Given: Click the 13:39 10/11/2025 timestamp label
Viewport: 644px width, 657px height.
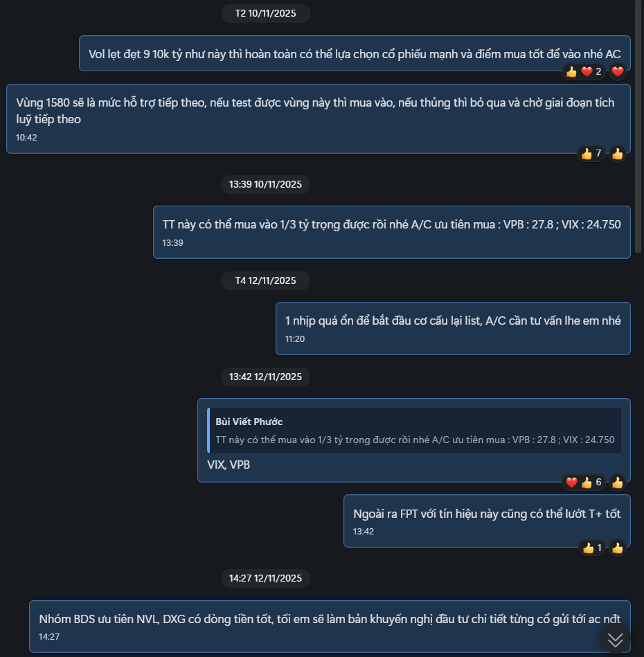Looking at the screenshot, I should coord(265,184).
